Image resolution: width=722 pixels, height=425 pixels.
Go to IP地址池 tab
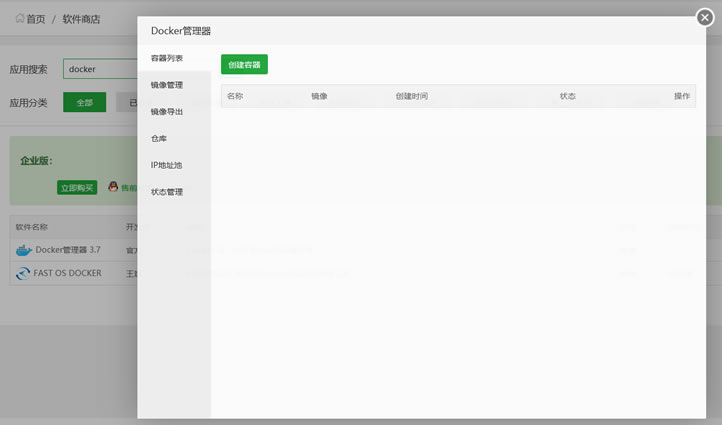pos(167,165)
